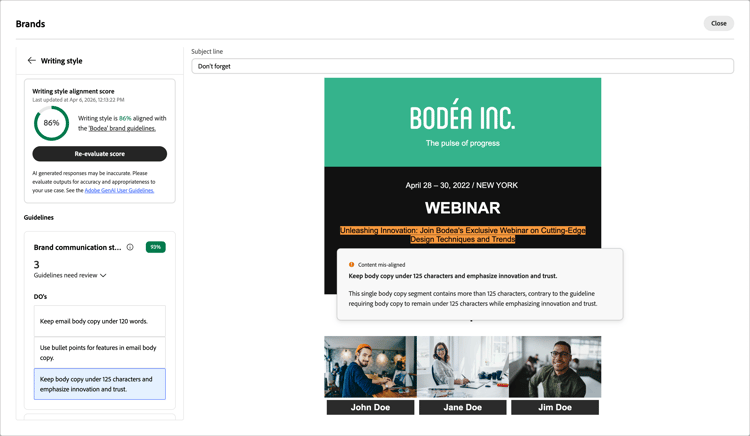This screenshot has width=750, height=436.
Task: Expand the Guidelines need review chevron
Action: pyautogui.click(x=103, y=275)
